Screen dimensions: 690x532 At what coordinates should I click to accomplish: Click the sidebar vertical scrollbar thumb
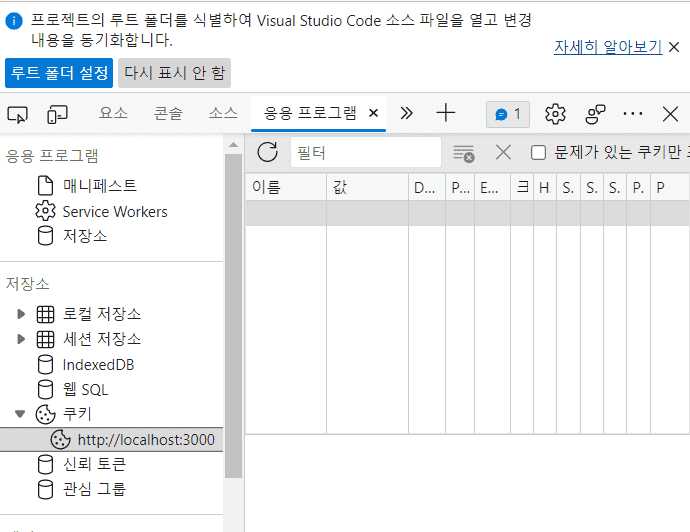(234, 316)
